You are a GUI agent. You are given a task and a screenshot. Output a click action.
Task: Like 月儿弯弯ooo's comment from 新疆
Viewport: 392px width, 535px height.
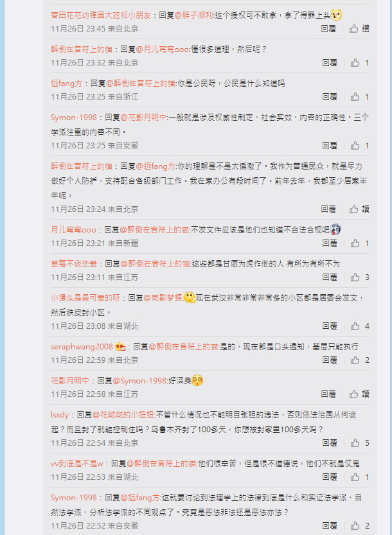coord(355,243)
